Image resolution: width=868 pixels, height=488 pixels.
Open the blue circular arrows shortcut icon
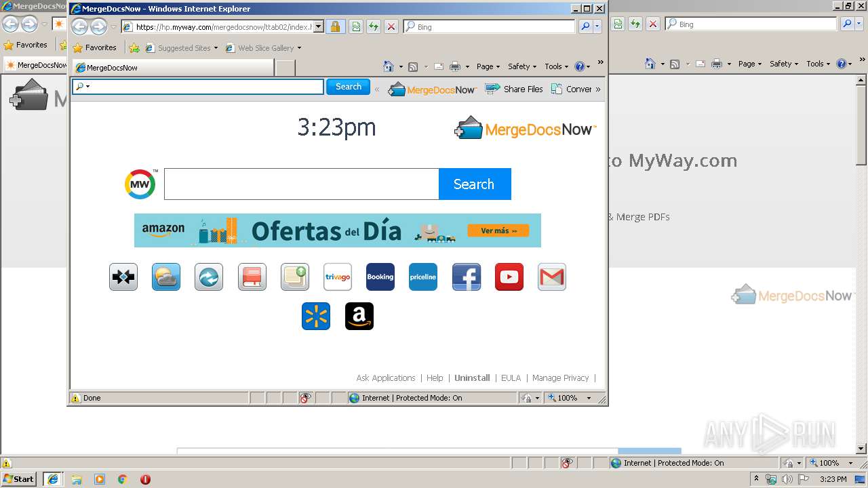click(209, 277)
